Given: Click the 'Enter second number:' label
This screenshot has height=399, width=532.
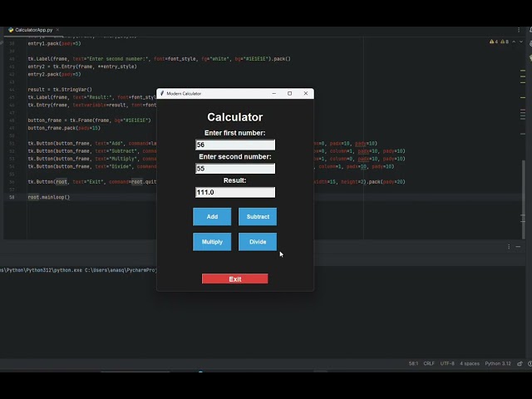Looking at the screenshot, I should pyautogui.click(x=234, y=157).
